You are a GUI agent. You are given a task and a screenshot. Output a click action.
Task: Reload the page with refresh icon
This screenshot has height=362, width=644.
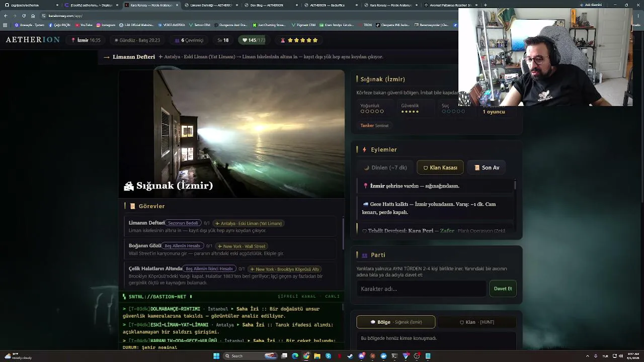pyautogui.click(x=24, y=16)
